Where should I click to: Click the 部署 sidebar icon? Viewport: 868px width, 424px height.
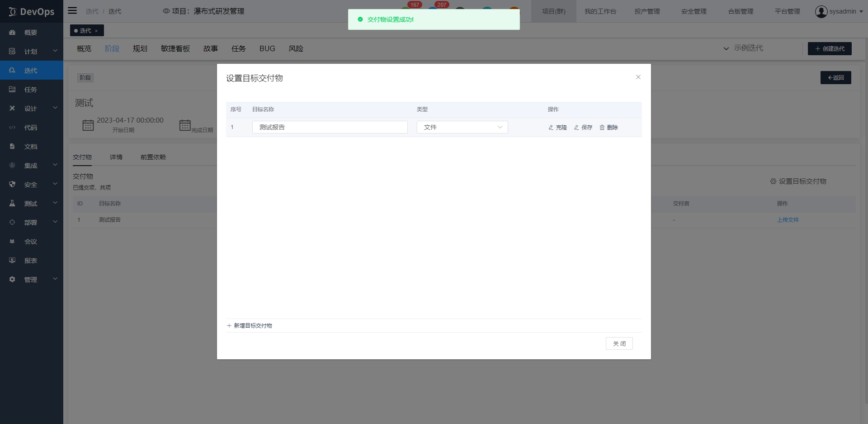tap(12, 223)
